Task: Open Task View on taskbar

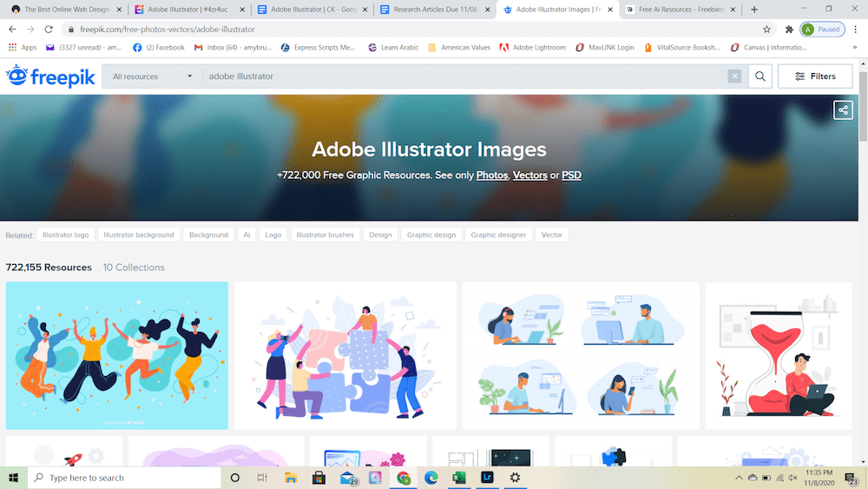Action: (x=262, y=478)
